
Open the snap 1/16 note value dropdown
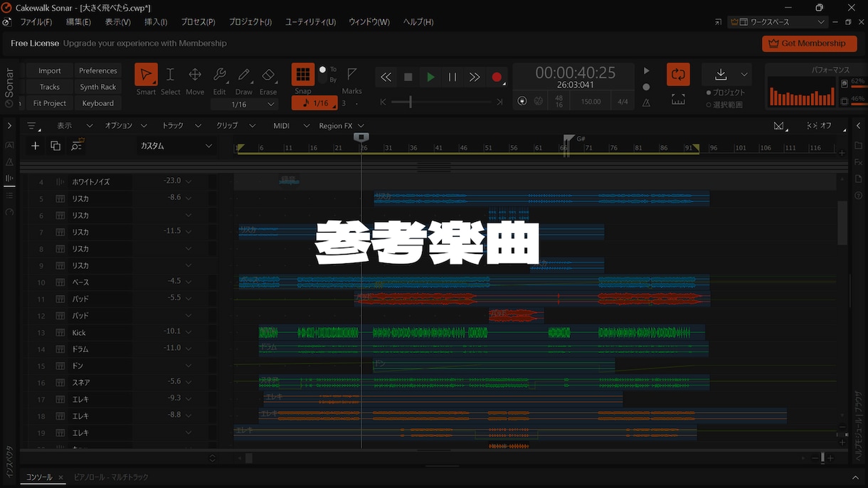click(314, 103)
